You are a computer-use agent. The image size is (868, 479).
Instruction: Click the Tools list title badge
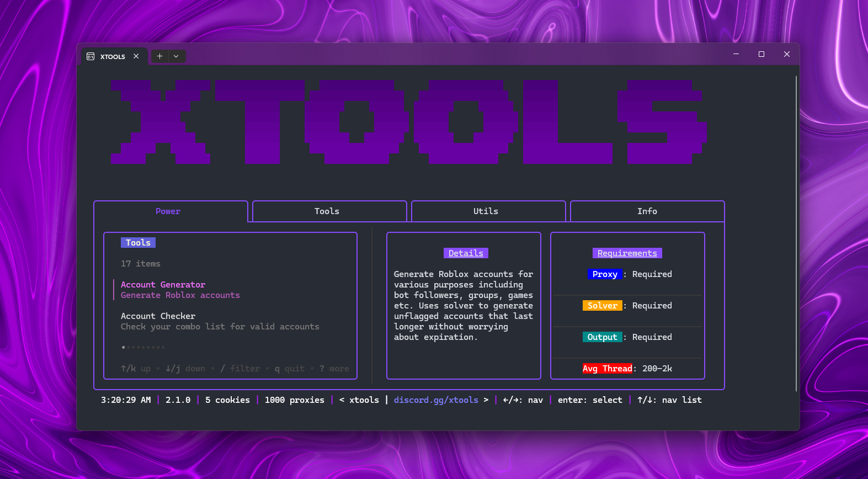[139, 243]
